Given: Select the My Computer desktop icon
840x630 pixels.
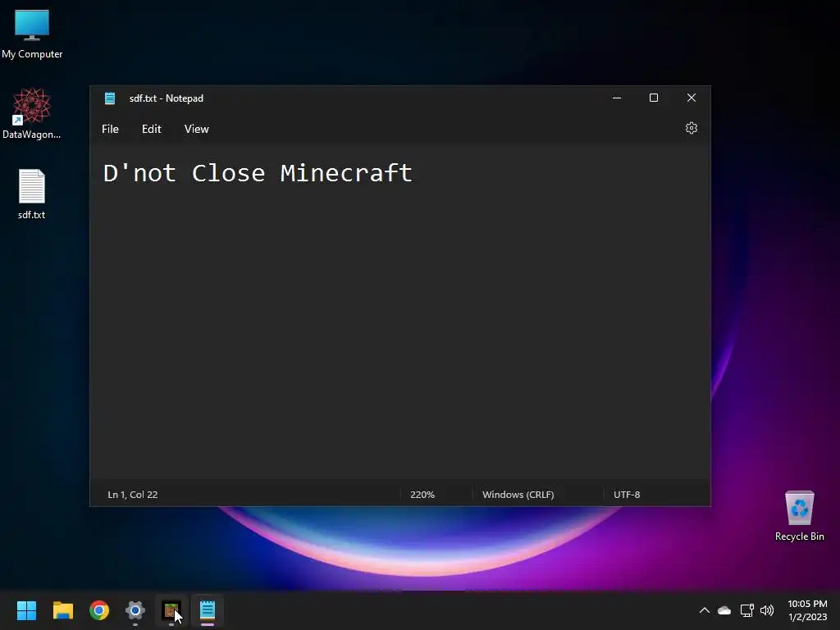Looking at the screenshot, I should point(32,34).
